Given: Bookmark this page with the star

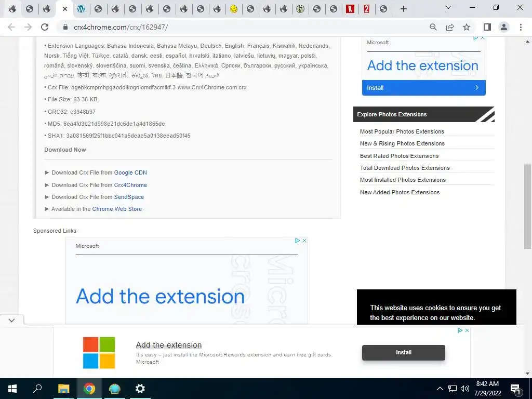Looking at the screenshot, I should (x=467, y=27).
